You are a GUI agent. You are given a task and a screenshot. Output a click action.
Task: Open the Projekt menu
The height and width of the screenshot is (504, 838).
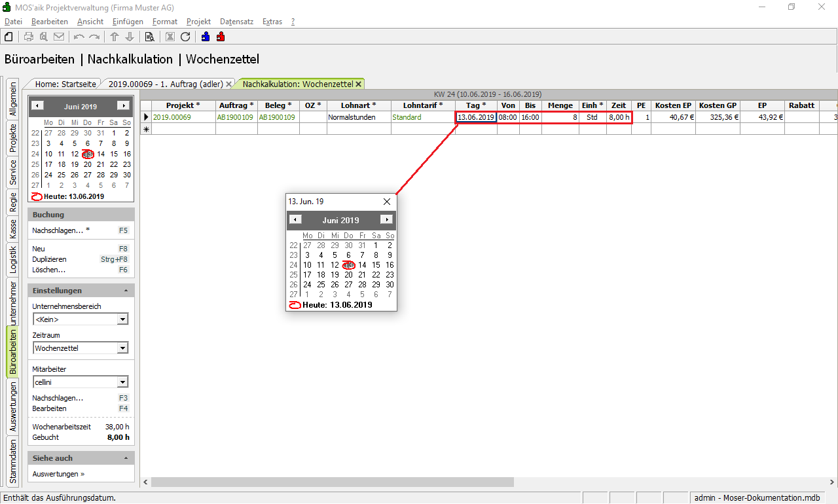198,22
